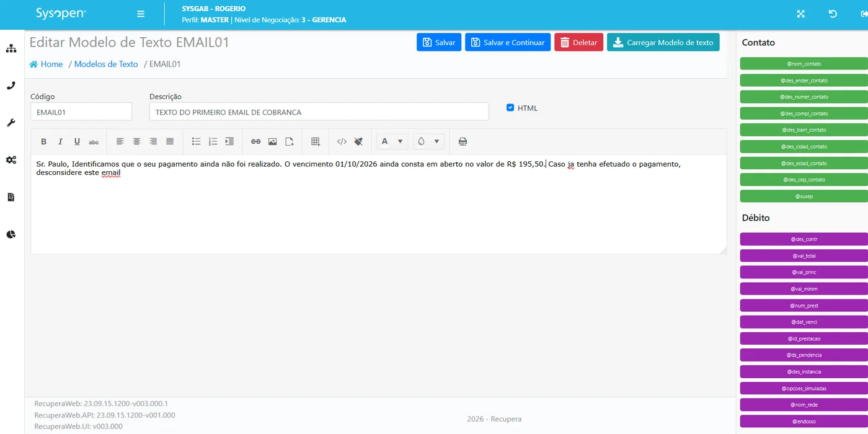The image size is (868, 434).
Task: Go to Home breadcrumb link
Action: (46, 64)
